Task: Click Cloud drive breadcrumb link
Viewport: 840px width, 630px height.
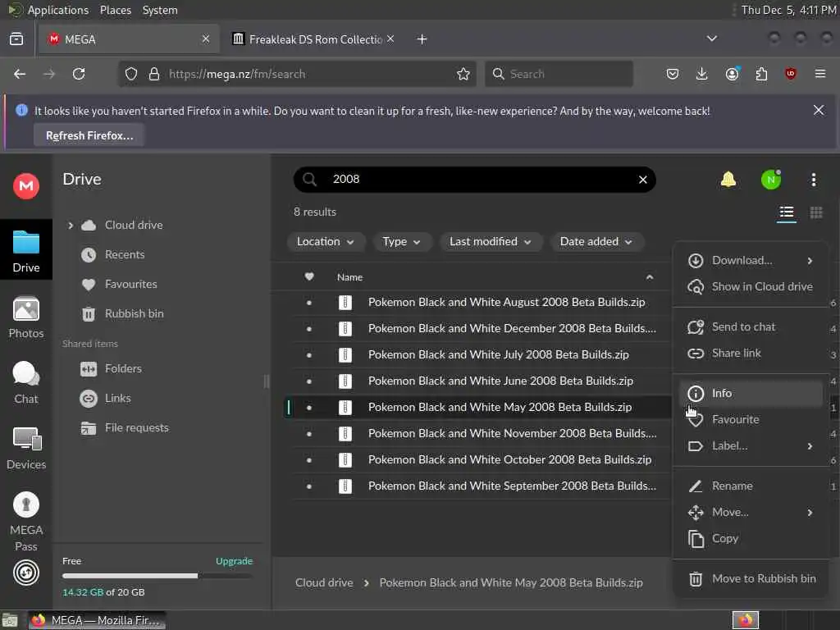Action: [x=324, y=583]
